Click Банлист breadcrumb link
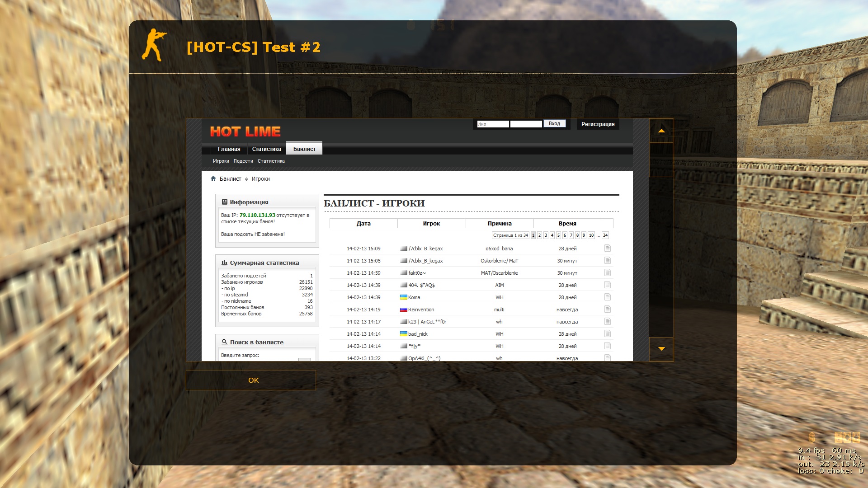The width and height of the screenshot is (868, 488). point(230,179)
